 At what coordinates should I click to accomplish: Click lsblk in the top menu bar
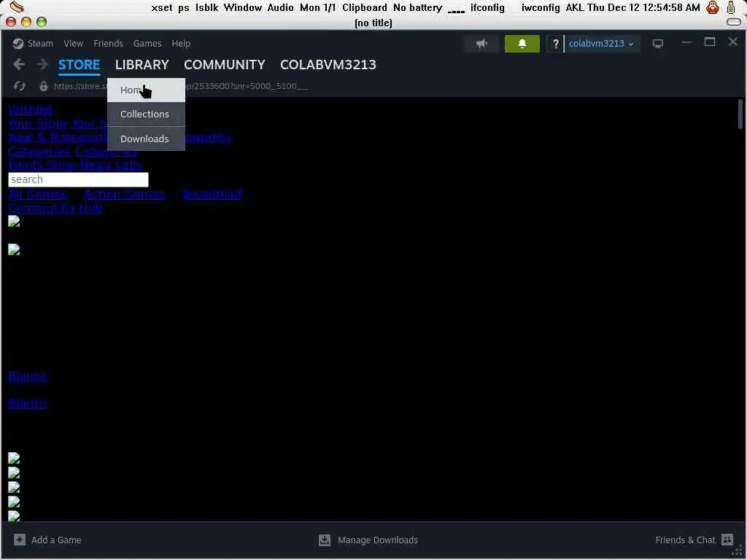click(x=206, y=7)
